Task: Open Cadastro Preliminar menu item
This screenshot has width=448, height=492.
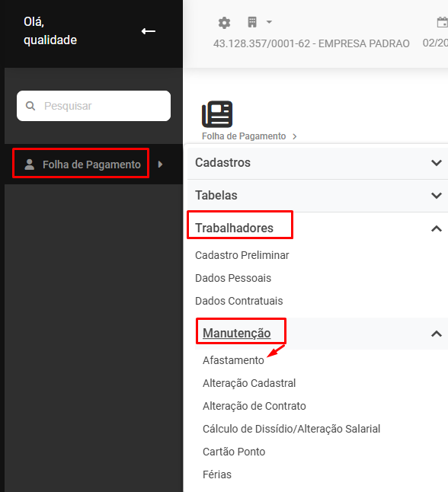Action: 242,255
